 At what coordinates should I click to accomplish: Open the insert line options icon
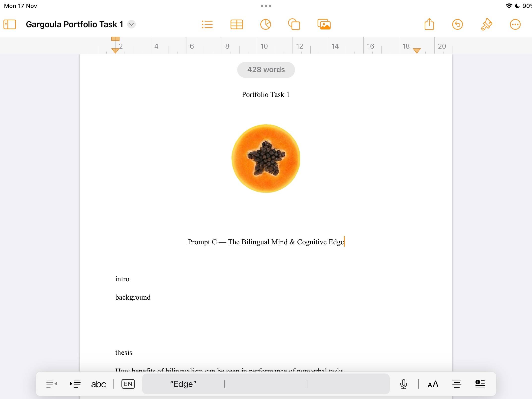[x=480, y=384]
